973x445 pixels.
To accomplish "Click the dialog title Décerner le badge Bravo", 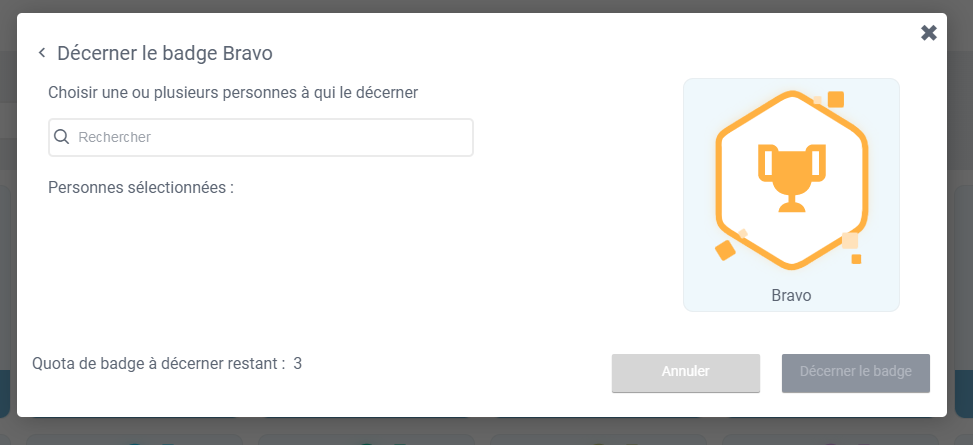I will (x=165, y=53).
